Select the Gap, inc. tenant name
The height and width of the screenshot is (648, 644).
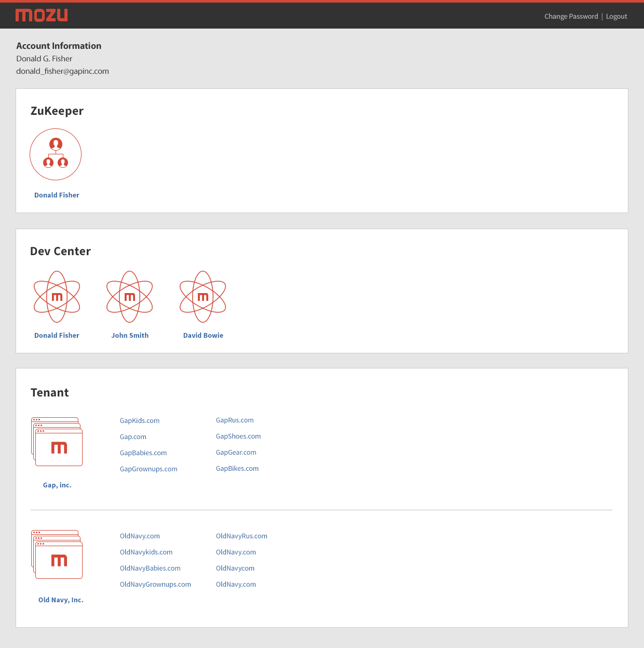point(57,485)
